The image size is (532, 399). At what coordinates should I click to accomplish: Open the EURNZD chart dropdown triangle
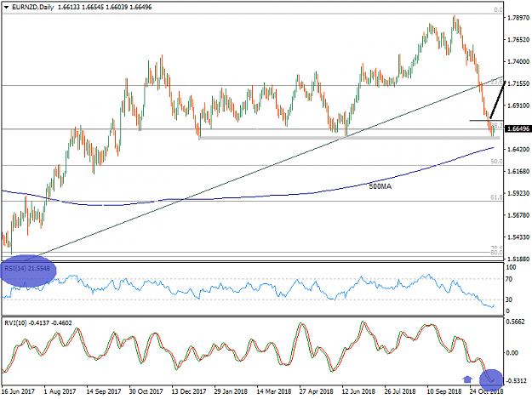tap(6, 7)
